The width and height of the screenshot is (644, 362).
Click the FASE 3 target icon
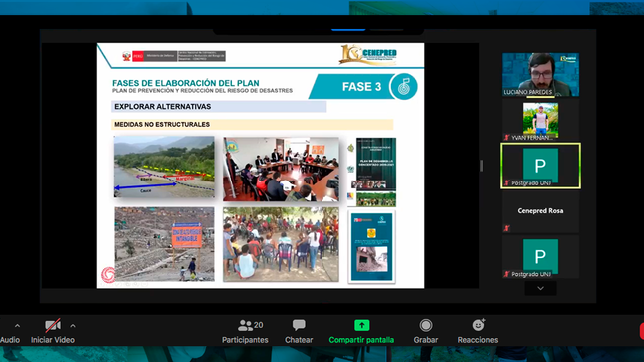tap(404, 86)
